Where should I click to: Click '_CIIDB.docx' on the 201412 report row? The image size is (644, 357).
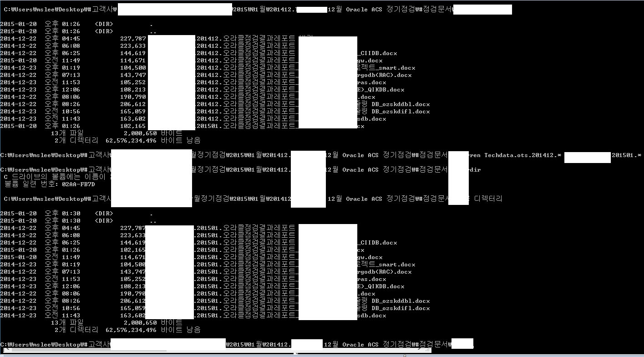tap(377, 53)
